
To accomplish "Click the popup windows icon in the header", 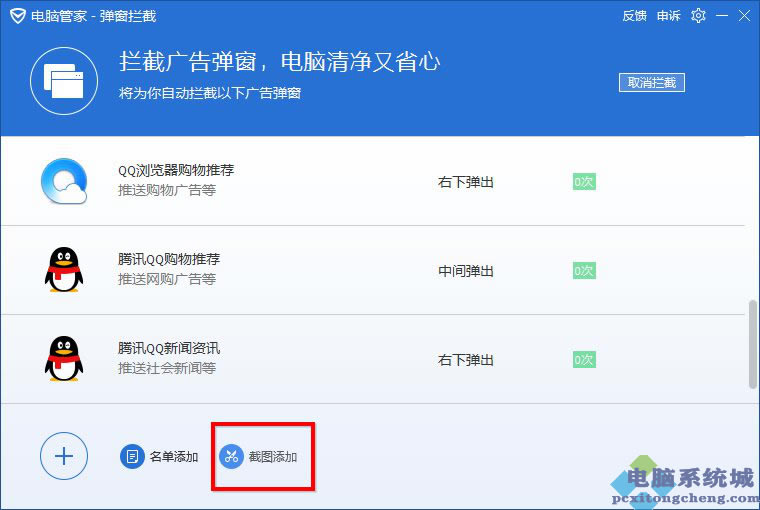I will (x=64, y=81).
